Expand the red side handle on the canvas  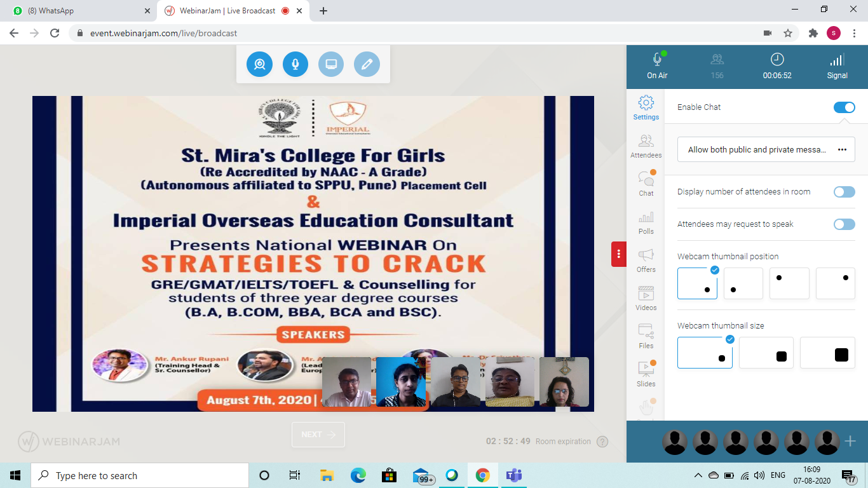(x=618, y=254)
